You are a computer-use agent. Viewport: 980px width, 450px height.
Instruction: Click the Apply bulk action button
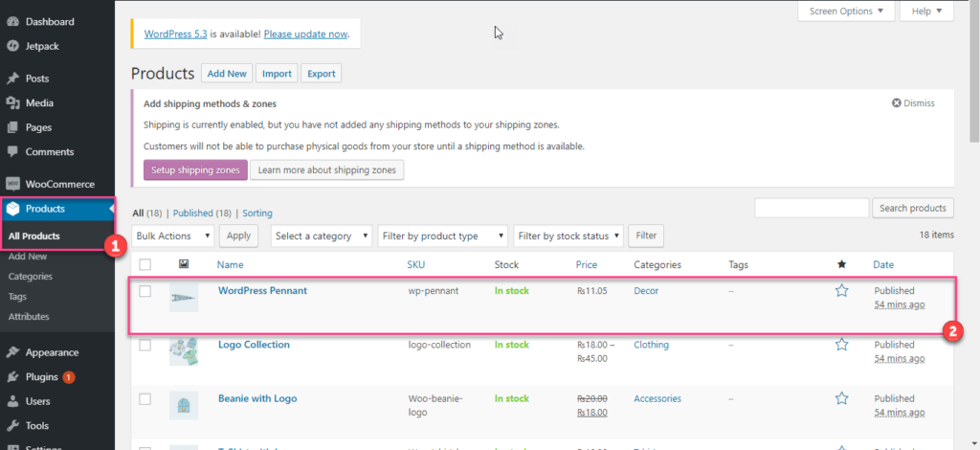pyautogui.click(x=238, y=236)
